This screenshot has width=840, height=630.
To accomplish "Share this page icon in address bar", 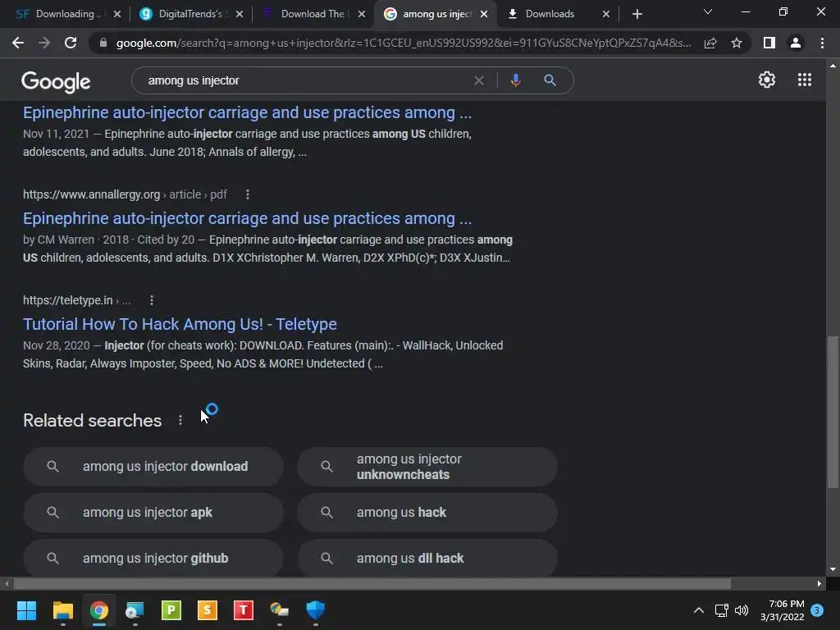I will (710, 43).
